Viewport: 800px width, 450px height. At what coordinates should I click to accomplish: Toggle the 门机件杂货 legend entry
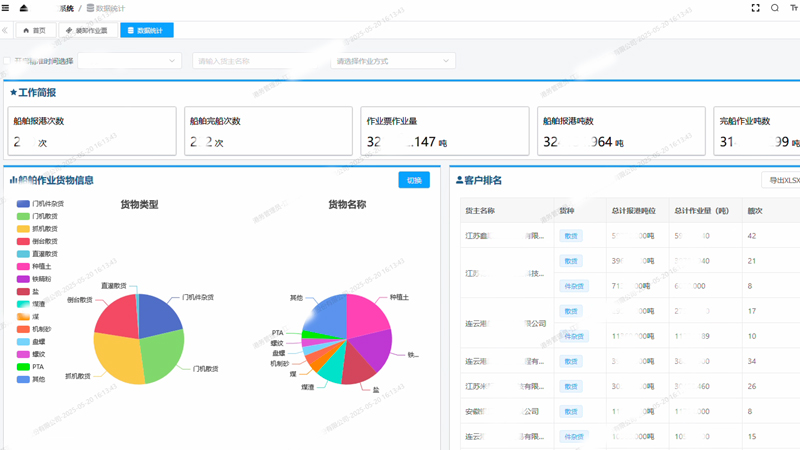pos(40,204)
